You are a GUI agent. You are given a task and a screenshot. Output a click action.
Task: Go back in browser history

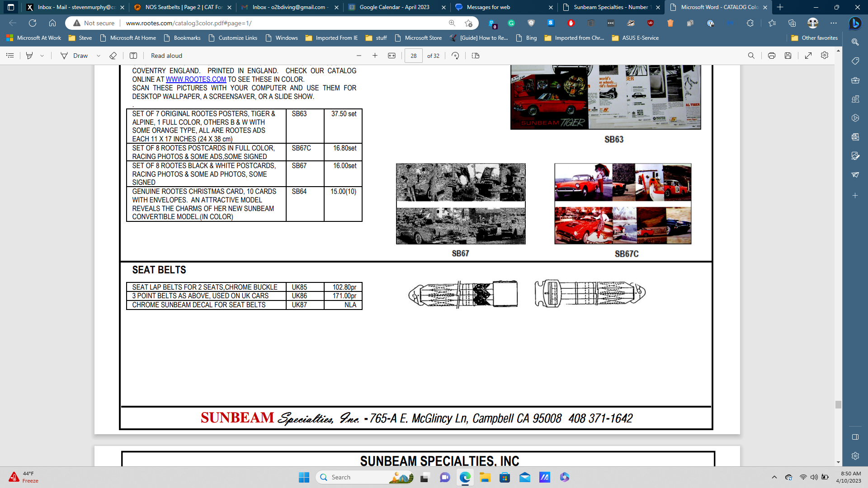13,23
